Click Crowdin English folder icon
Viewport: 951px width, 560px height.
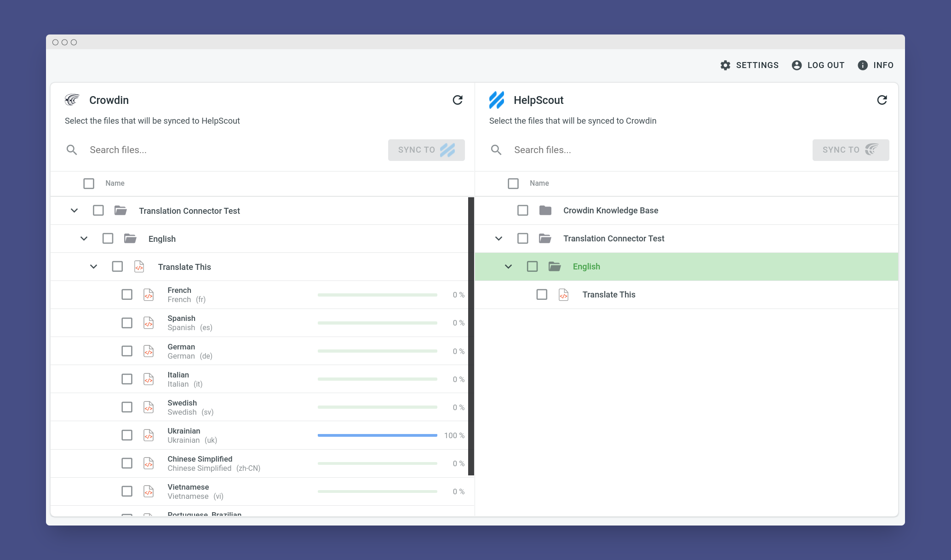pyautogui.click(x=130, y=239)
